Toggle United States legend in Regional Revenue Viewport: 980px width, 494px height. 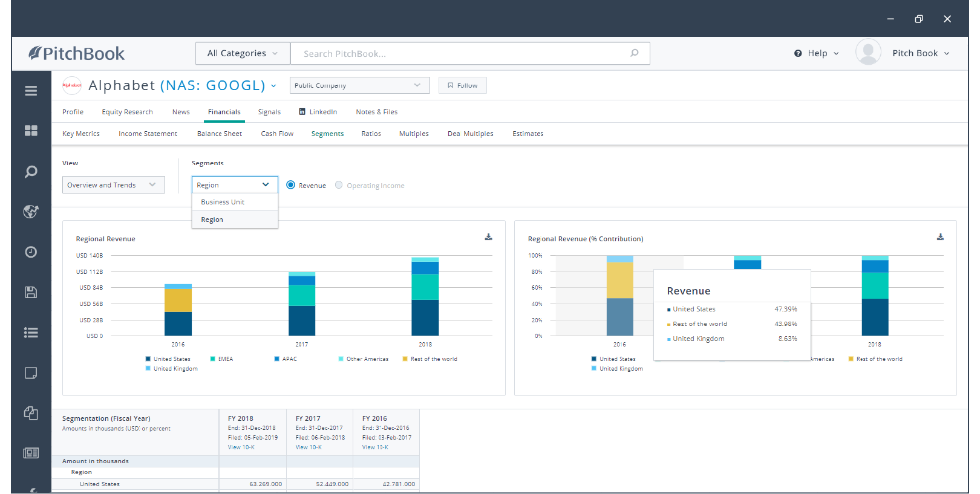pyautogui.click(x=168, y=359)
